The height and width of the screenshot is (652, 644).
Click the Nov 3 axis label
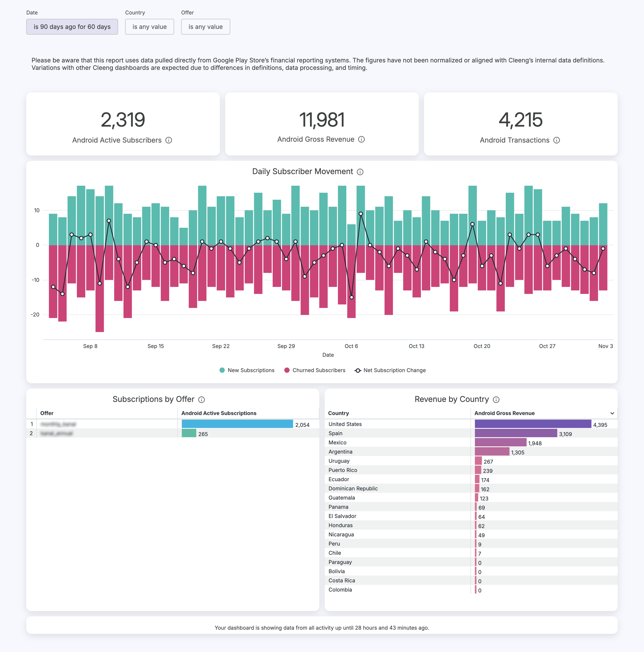tap(605, 346)
